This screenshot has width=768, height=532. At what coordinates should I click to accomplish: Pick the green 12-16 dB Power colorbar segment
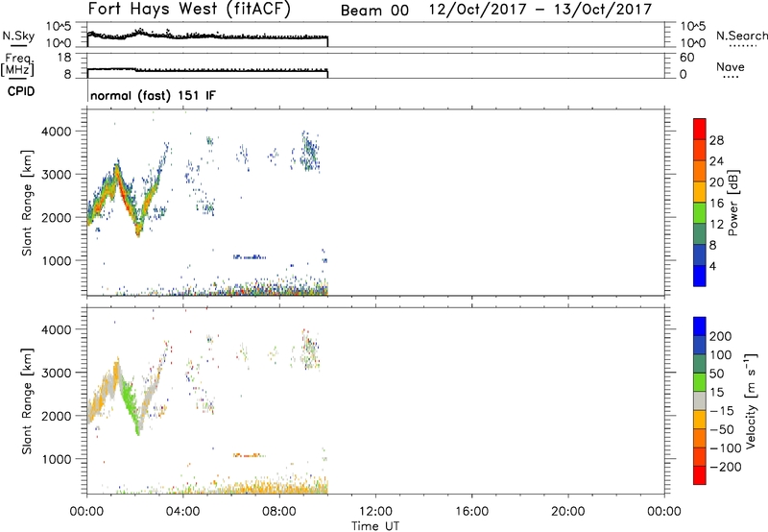click(700, 212)
